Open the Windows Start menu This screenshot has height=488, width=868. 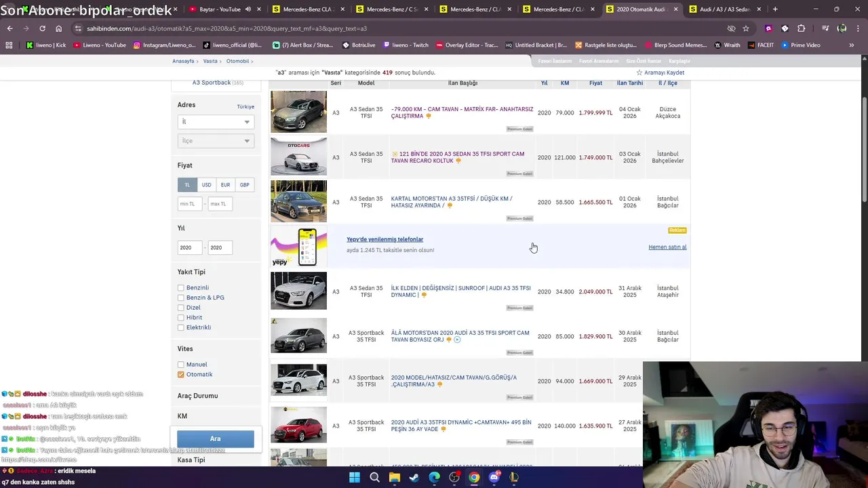pos(354,477)
